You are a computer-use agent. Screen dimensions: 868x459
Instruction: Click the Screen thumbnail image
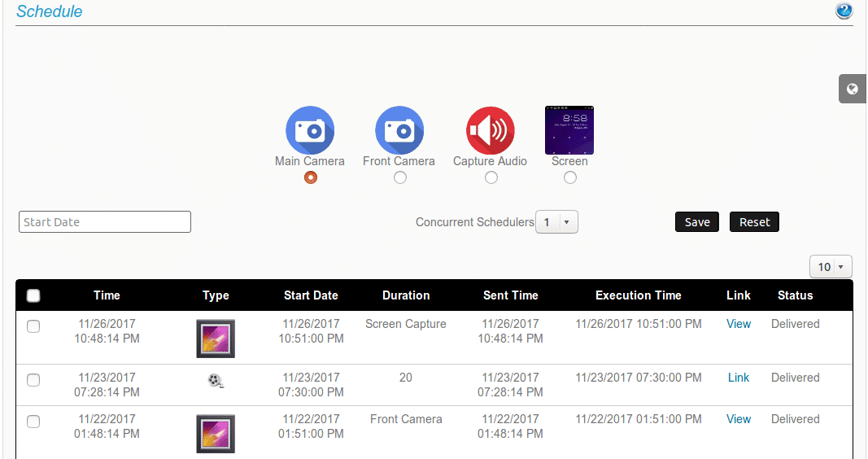tap(569, 130)
